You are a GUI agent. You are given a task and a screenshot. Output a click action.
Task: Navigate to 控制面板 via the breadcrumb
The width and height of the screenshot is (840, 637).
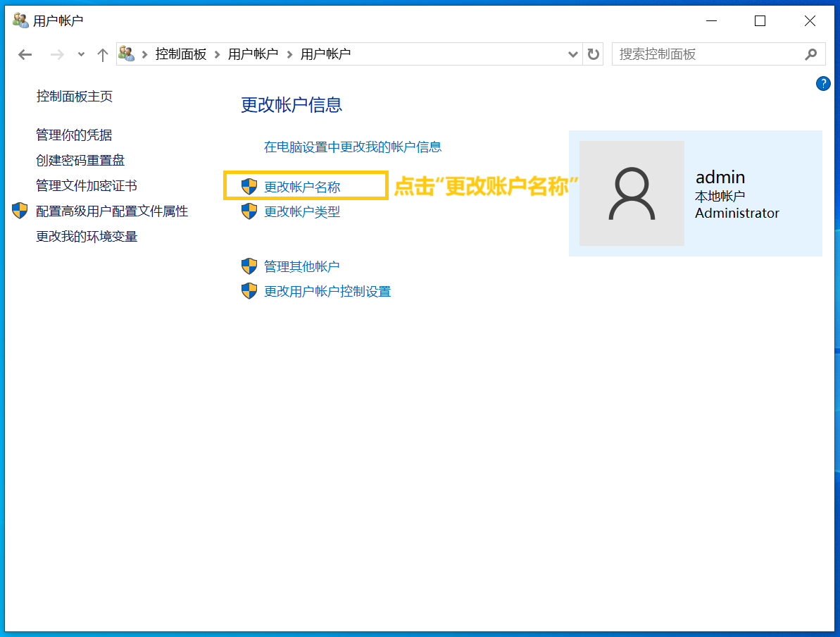181,54
